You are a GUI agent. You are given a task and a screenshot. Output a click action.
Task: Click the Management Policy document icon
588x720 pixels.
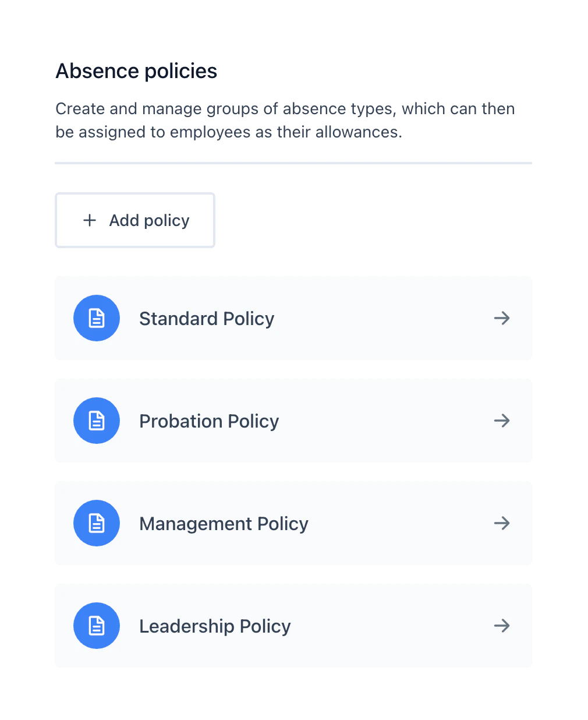[97, 523]
